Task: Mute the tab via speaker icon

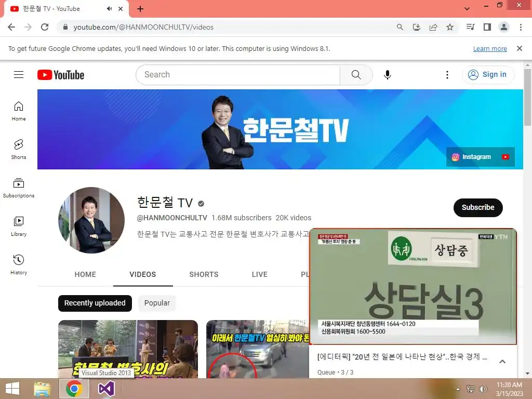Action: point(109,9)
